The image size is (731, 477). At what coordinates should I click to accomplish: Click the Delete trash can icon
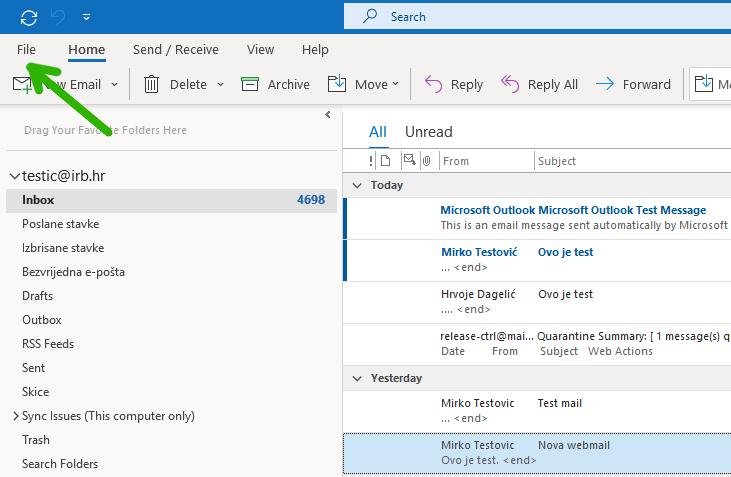coord(151,84)
